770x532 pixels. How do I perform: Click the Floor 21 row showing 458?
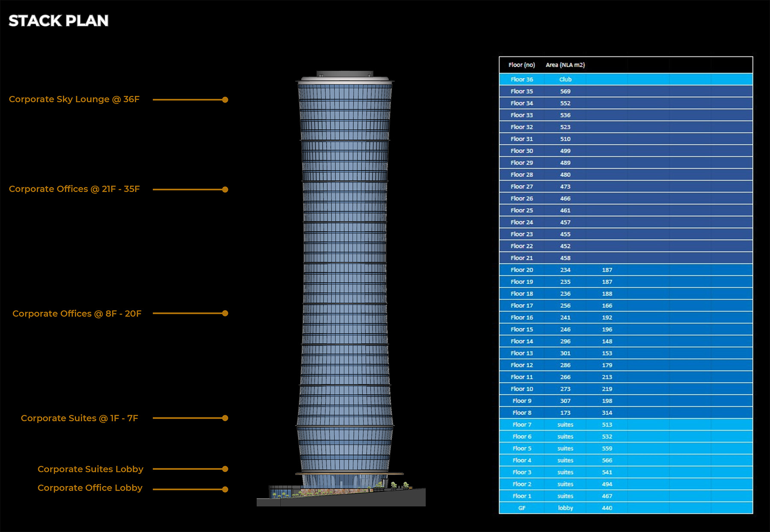[x=565, y=258]
